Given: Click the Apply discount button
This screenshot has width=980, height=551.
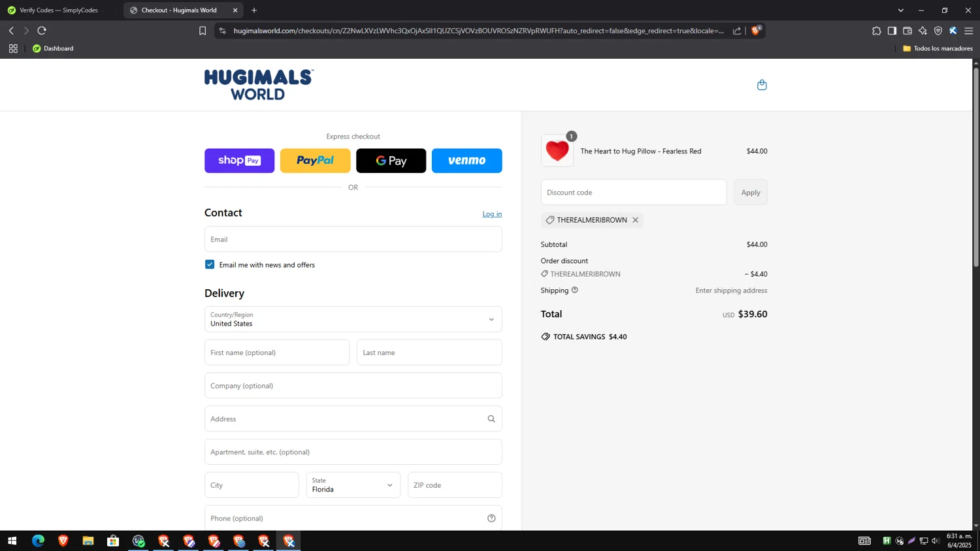Looking at the screenshot, I should tap(751, 193).
